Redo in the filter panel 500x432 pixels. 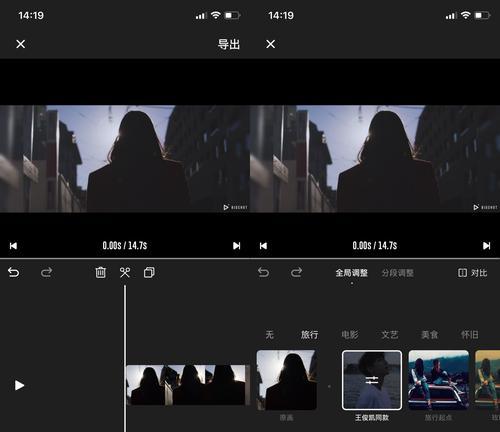pos(296,272)
